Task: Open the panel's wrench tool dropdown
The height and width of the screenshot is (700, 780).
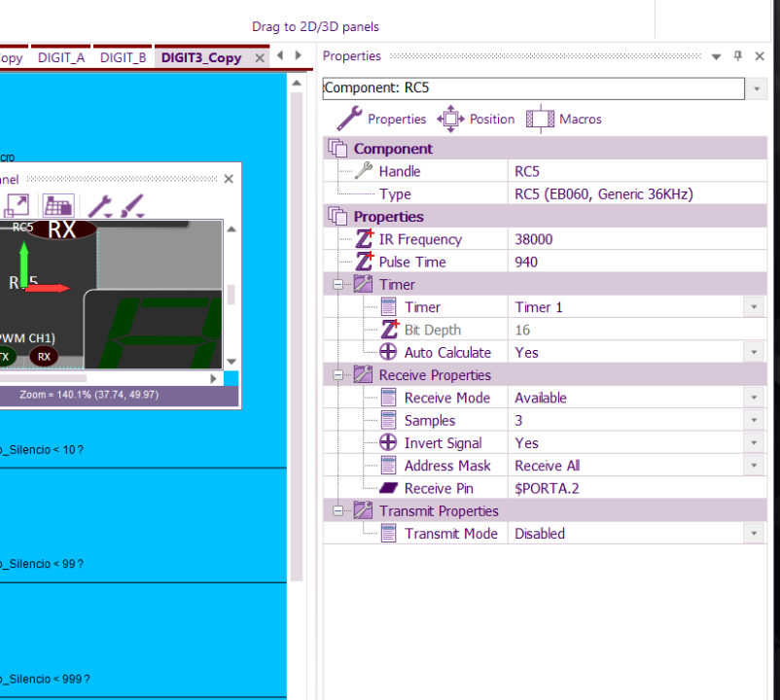Action: [x=100, y=206]
